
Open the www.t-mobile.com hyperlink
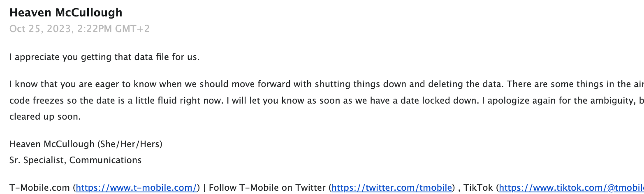click(137, 188)
